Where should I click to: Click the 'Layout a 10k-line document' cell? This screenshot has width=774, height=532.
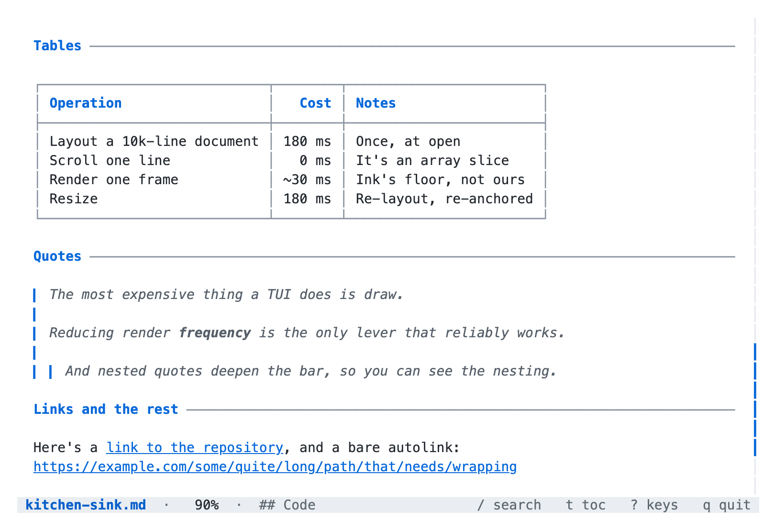click(x=154, y=142)
